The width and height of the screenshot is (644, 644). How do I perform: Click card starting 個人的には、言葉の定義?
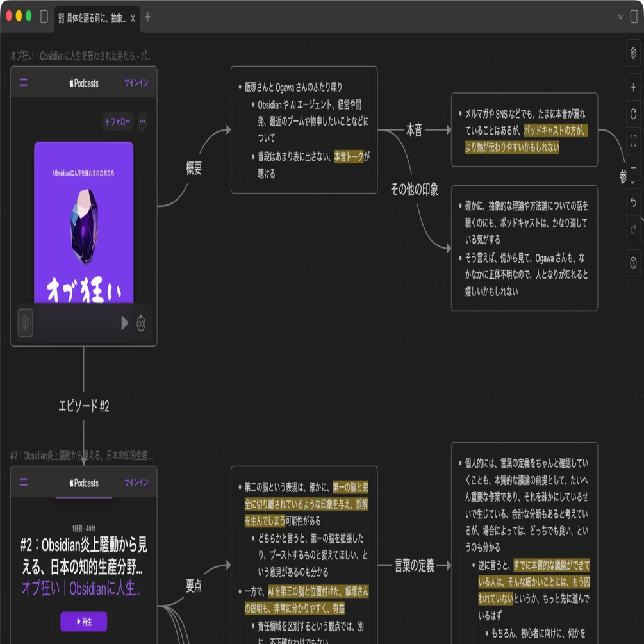524,543
